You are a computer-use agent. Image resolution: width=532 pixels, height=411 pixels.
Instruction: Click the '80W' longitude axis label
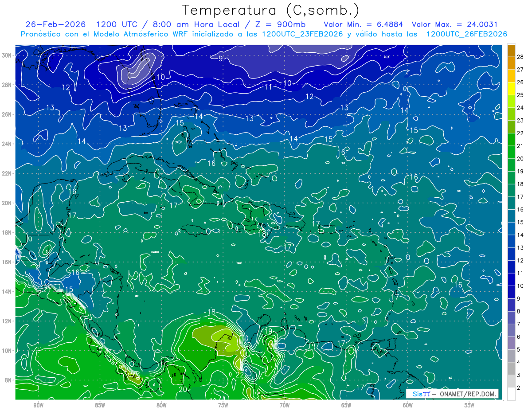(x=161, y=405)
